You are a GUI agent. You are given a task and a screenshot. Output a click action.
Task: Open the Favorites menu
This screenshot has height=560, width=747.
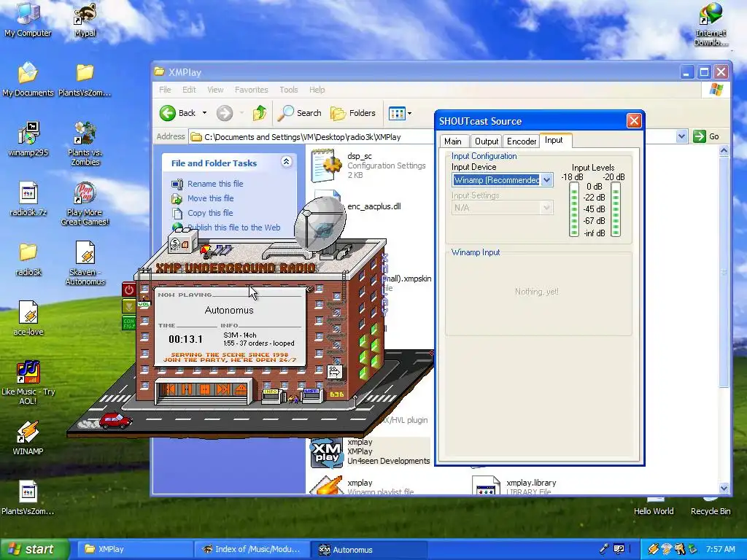click(252, 90)
